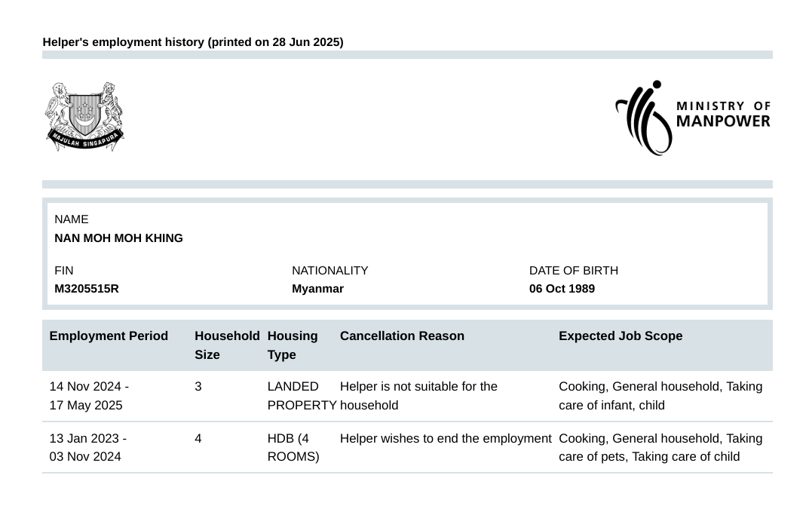Select the FIN value M3205515R
This screenshot has width=812, height=515.
pos(87,289)
